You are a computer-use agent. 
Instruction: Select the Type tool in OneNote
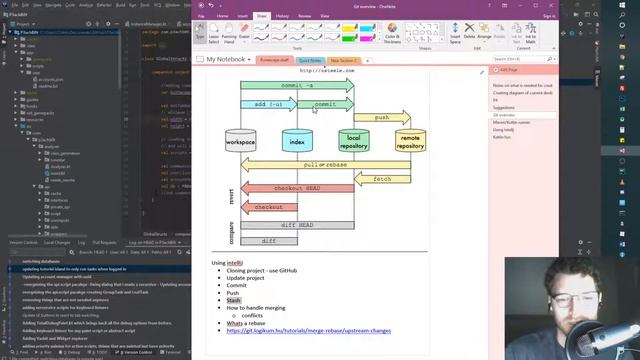pos(200,33)
